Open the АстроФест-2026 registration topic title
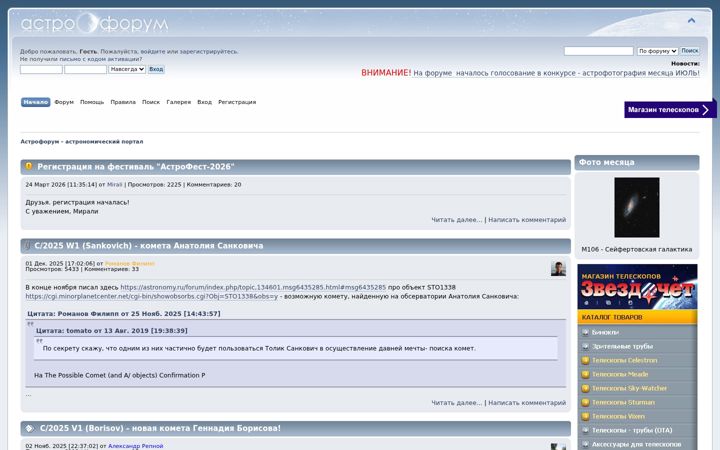Viewport: 720px width, 450px height. pyautogui.click(x=135, y=167)
